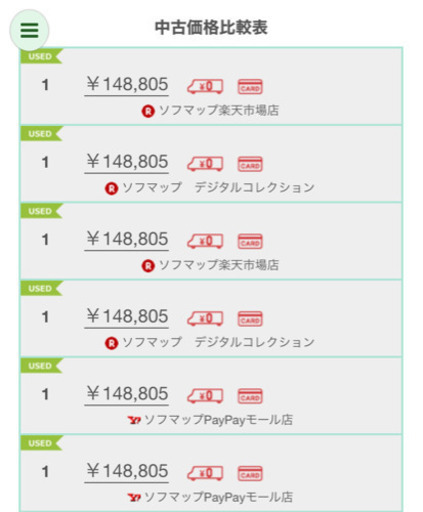
Task: Open the second listing's ¥148,805 price
Action: [127, 162]
